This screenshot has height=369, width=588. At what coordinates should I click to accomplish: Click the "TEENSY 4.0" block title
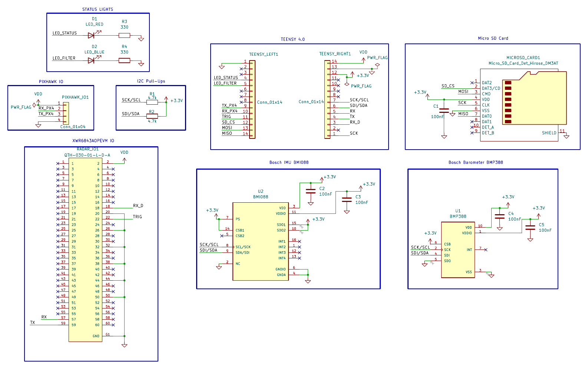click(293, 39)
